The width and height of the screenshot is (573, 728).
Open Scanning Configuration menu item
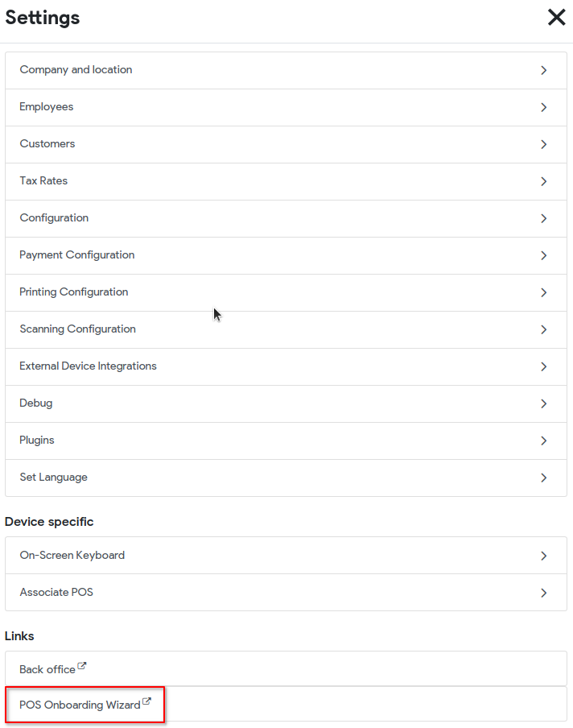[x=286, y=329]
